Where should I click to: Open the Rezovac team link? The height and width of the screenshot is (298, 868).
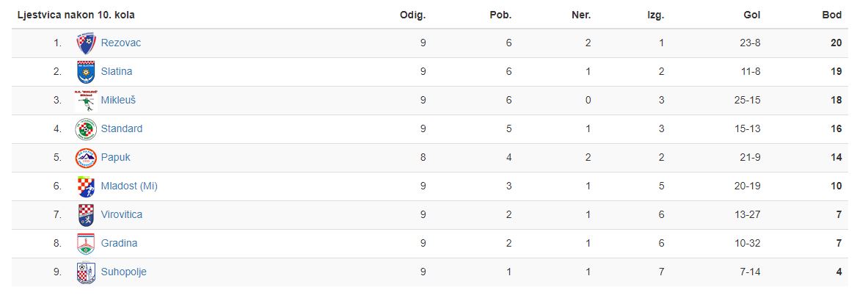pyautogui.click(x=120, y=43)
